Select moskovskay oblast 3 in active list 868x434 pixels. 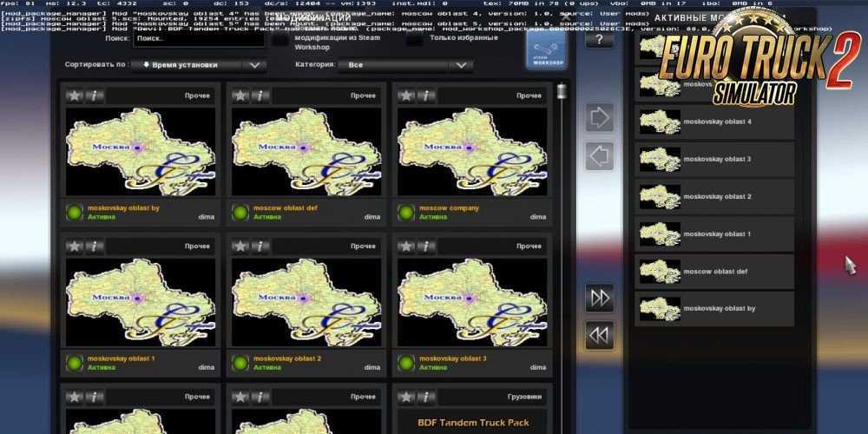pos(714,160)
